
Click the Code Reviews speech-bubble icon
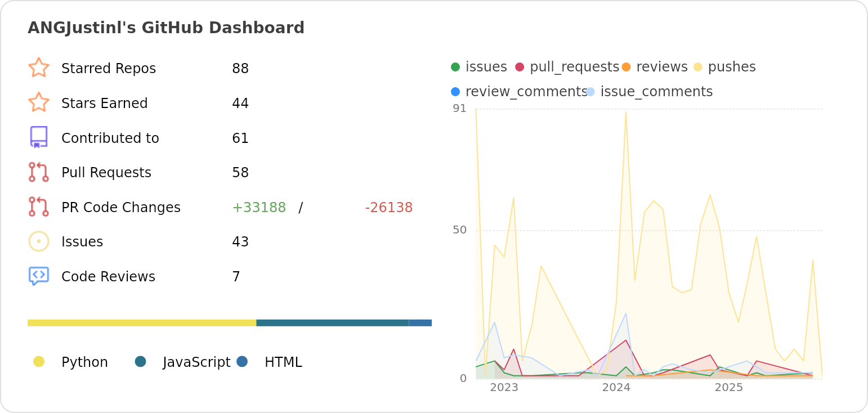(39, 276)
